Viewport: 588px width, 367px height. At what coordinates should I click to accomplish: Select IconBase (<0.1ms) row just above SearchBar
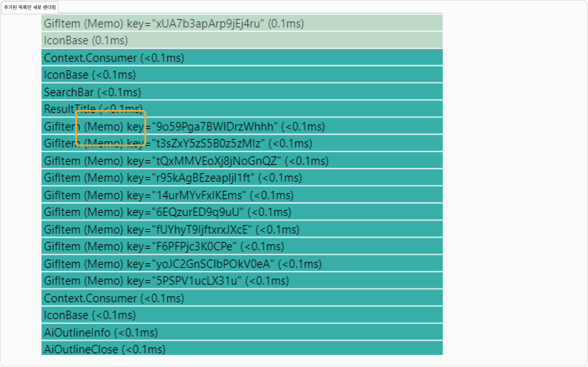[242, 74]
